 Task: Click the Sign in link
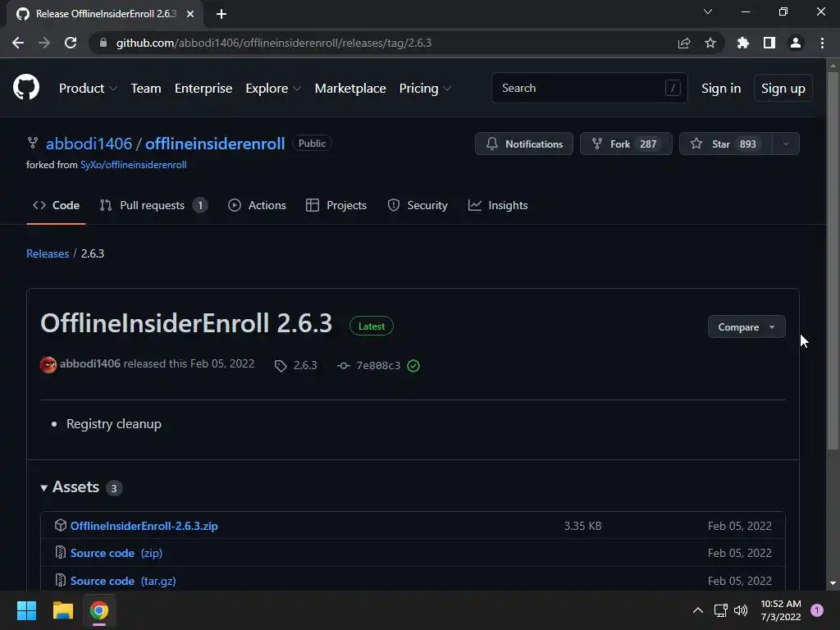(x=721, y=89)
